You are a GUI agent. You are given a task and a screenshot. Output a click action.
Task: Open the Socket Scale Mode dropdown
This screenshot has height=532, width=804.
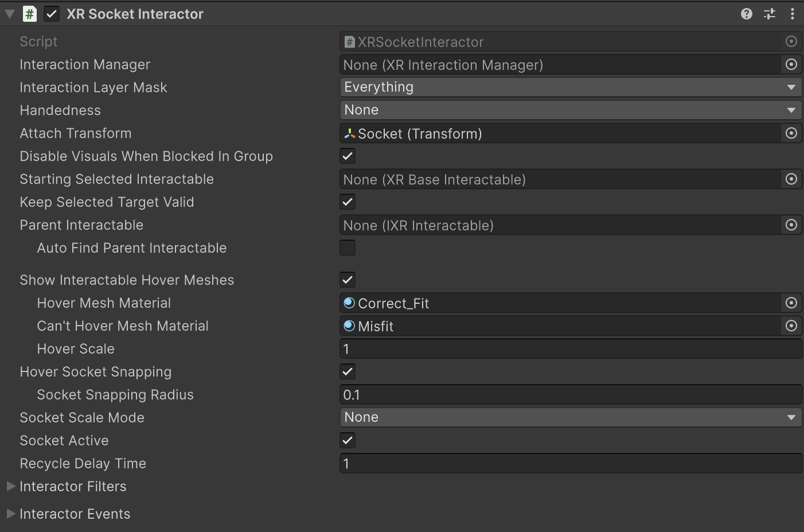click(571, 417)
